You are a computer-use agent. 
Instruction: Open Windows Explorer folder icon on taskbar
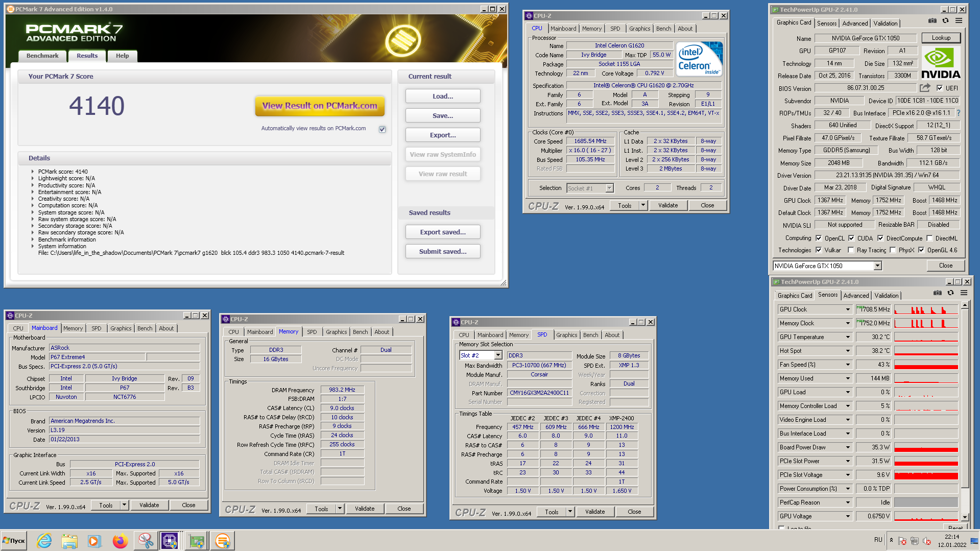[x=69, y=541]
